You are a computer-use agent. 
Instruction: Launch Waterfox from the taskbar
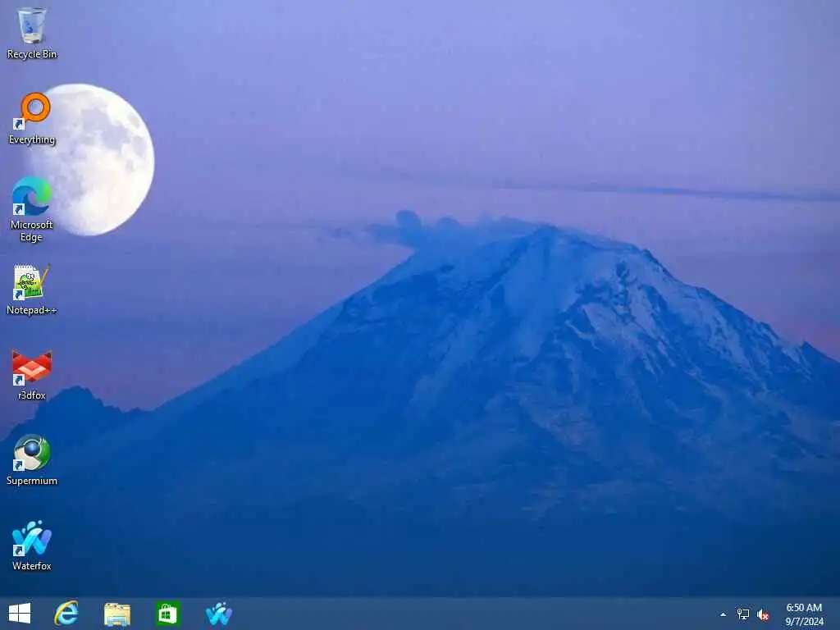click(x=218, y=614)
